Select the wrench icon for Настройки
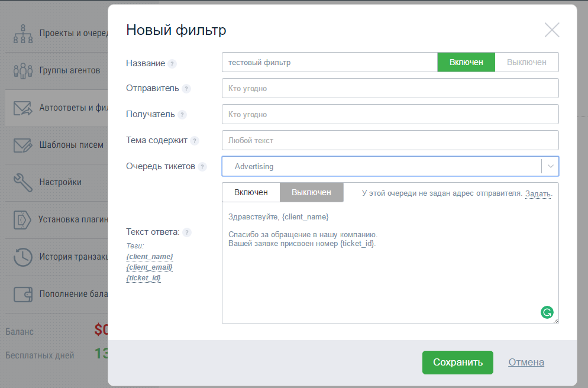588x388 pixels. click(x=22, y=182)
